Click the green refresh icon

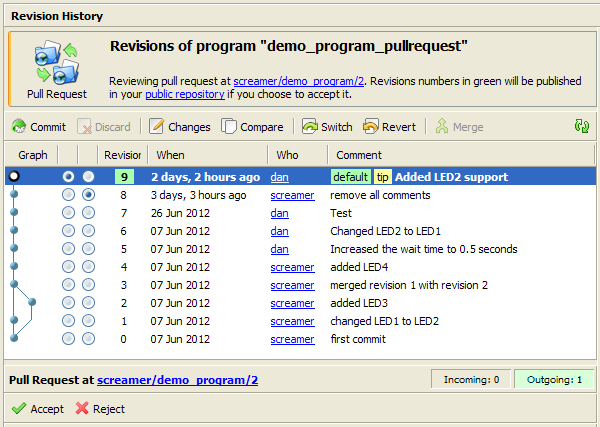(582, 127)
